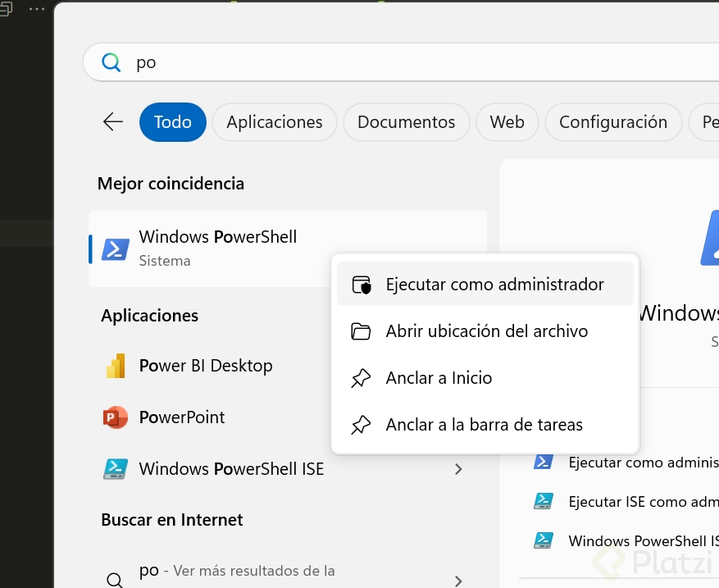Switch to the Configuración filter tab
The image size is (719, 588).
[x=613, y=122]
